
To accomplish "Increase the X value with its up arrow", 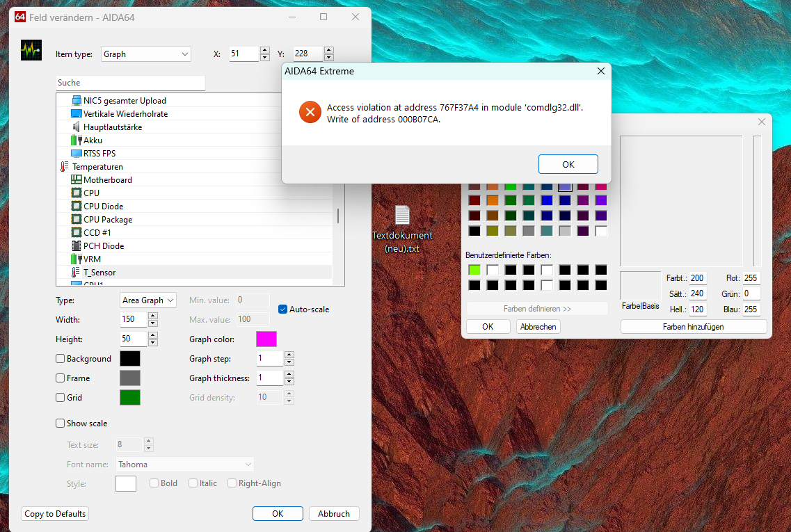I will click(265, 50).
